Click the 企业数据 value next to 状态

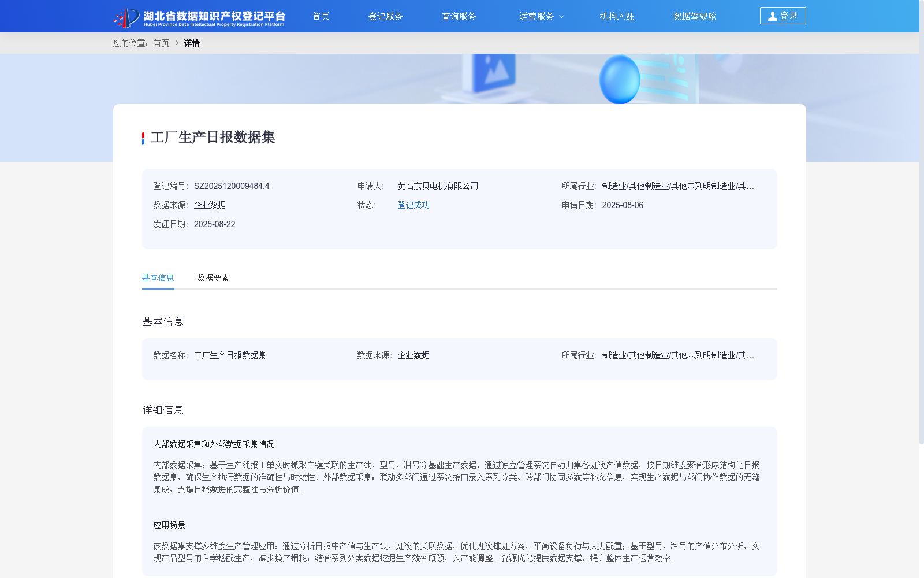(210, 205)
